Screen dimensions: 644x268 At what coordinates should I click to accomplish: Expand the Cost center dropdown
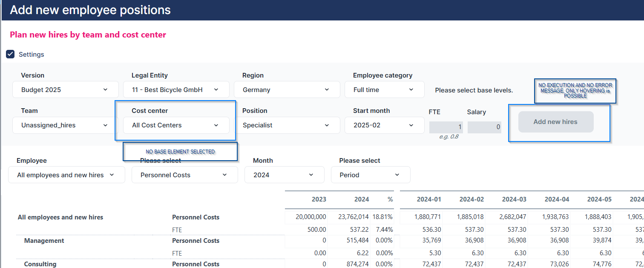[x=176, y=125]
